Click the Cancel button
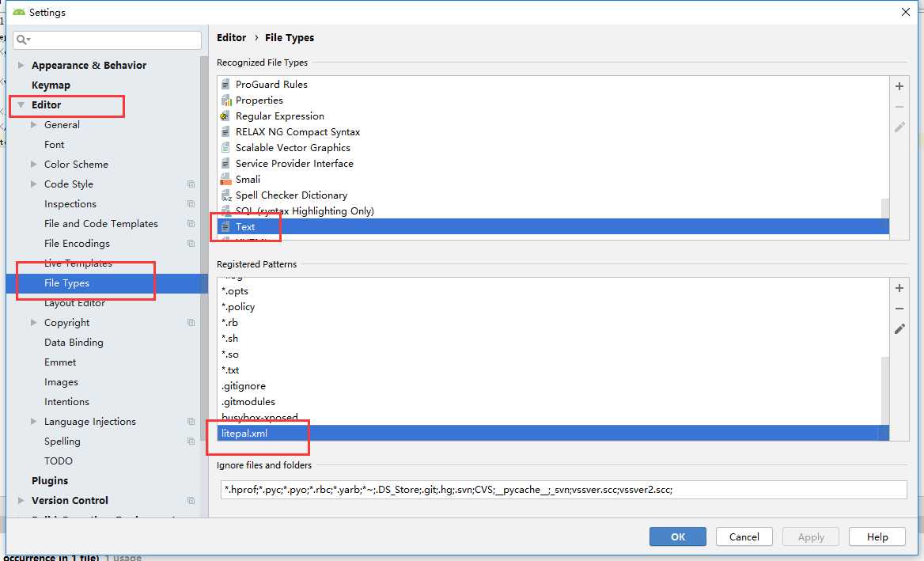Viewport: 924px width, 561px height. click(744, 536)
